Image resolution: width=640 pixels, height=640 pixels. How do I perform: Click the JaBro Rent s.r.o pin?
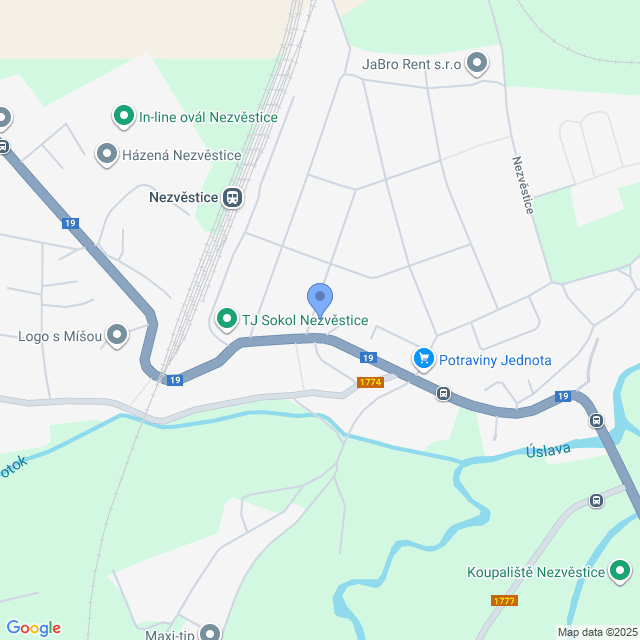click(477, 63)
